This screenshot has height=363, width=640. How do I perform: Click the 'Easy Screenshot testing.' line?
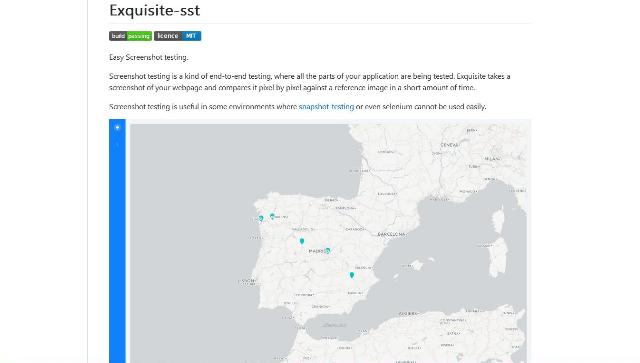pos(149,57)
